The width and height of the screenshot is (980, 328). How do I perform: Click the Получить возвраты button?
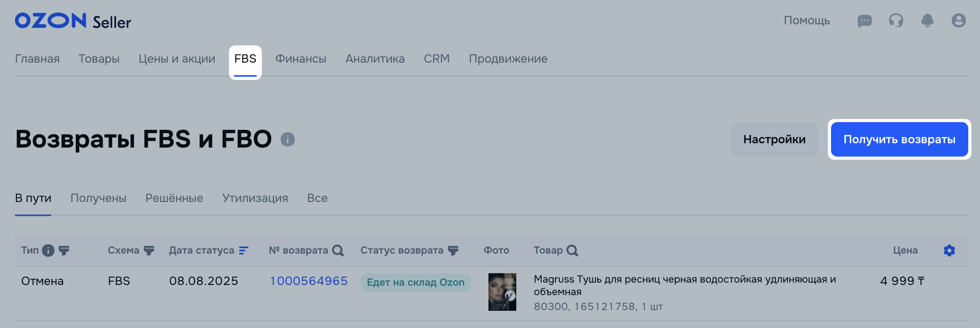point(899,139)
